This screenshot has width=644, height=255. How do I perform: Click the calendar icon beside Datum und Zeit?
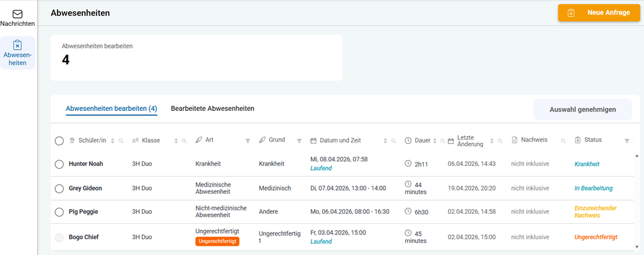click(x=313, y=140)
